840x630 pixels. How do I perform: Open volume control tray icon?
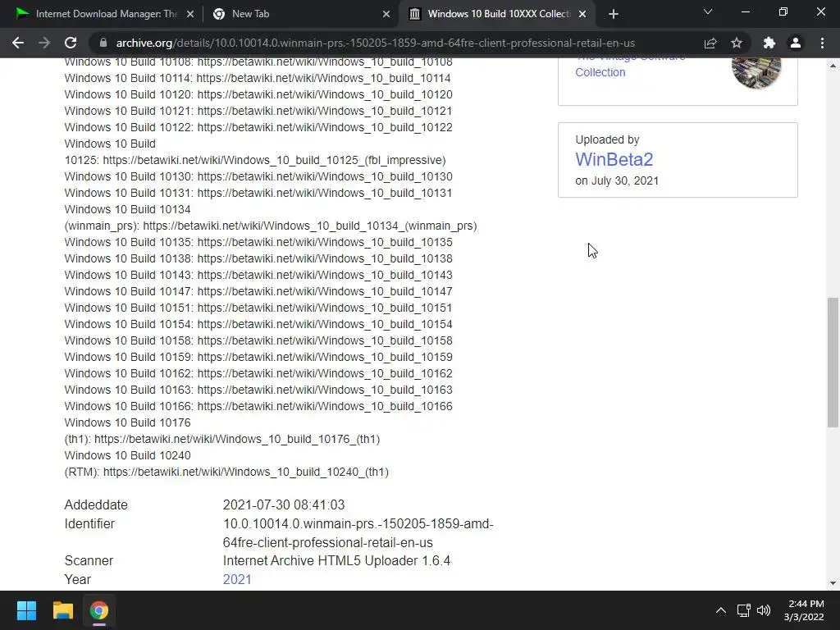(764, 610)
